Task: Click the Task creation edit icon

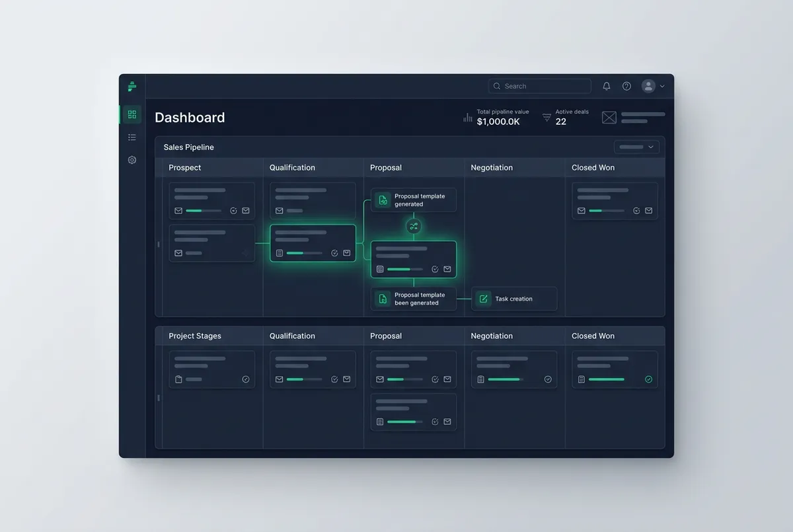Action: point(483,299)
